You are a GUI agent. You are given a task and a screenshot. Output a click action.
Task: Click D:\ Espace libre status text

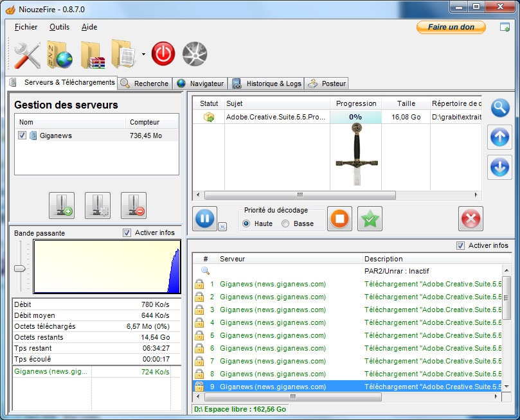pyautogui.click(x=240, y=409)
